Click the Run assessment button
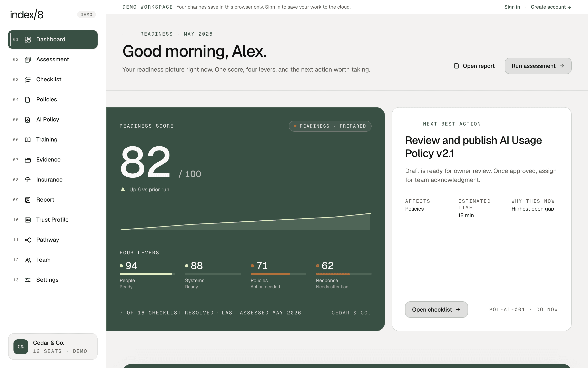 click(538, 66)
